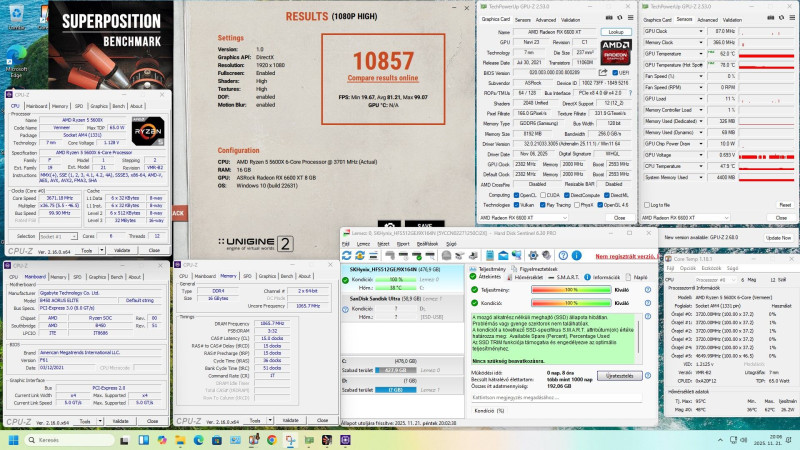Click the refresh icon in GPU-Z Graphics Card window

coord(620,18)
